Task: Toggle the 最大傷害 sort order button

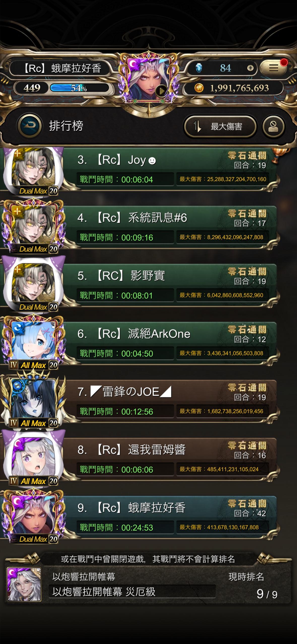Action: [x=220, y=126]
